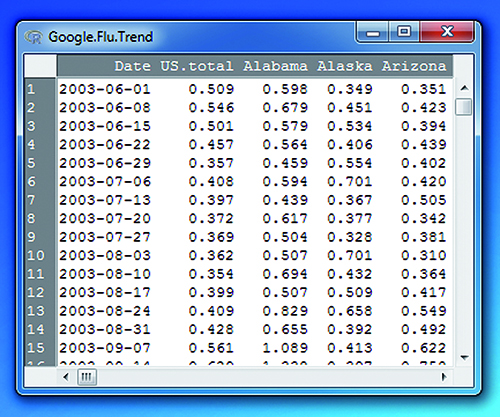This screenshot has height=417, width=500.
Task: Click Alabama value 0.598
Action: 285,89
